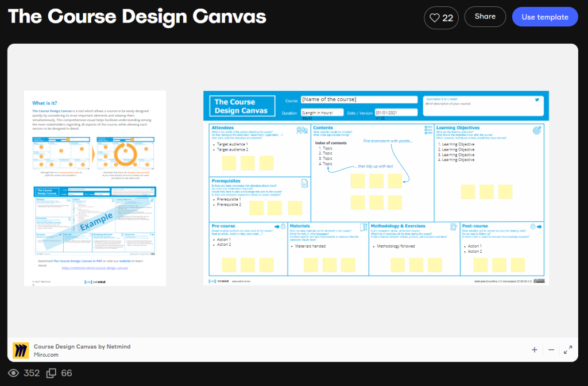
Task: Click the Example canvas thumbnail image
Action: [x=94, y=219]
